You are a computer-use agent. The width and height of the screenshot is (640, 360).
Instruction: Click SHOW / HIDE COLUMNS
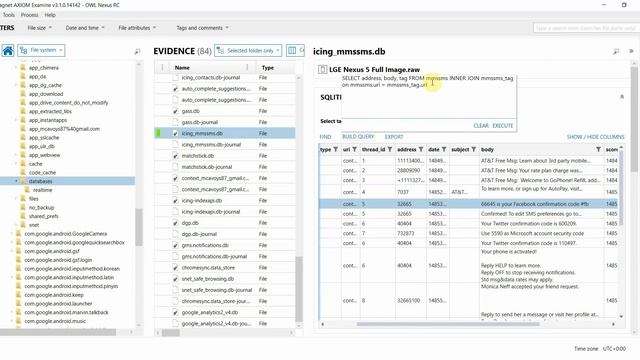[x=596, y=137]
